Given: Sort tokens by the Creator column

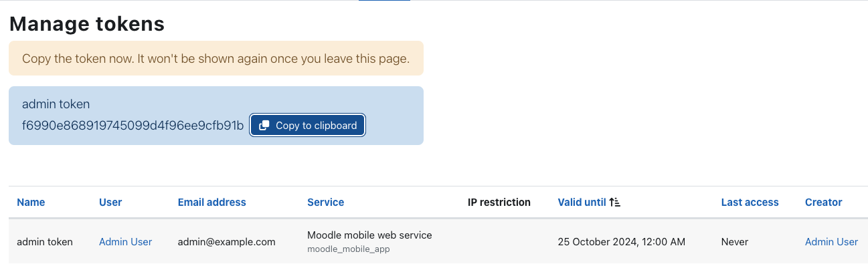Looking at the screenshot, I should (823, 202).
